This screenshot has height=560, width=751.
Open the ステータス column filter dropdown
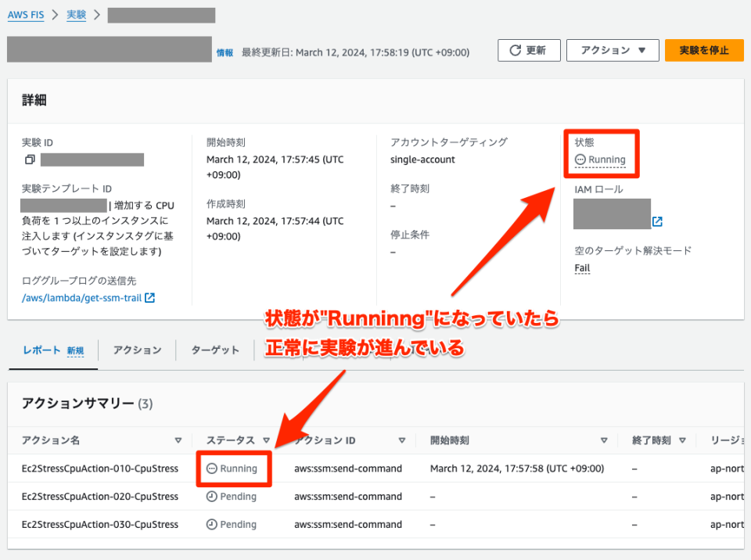pyautogui.click(x=266, y=440)
